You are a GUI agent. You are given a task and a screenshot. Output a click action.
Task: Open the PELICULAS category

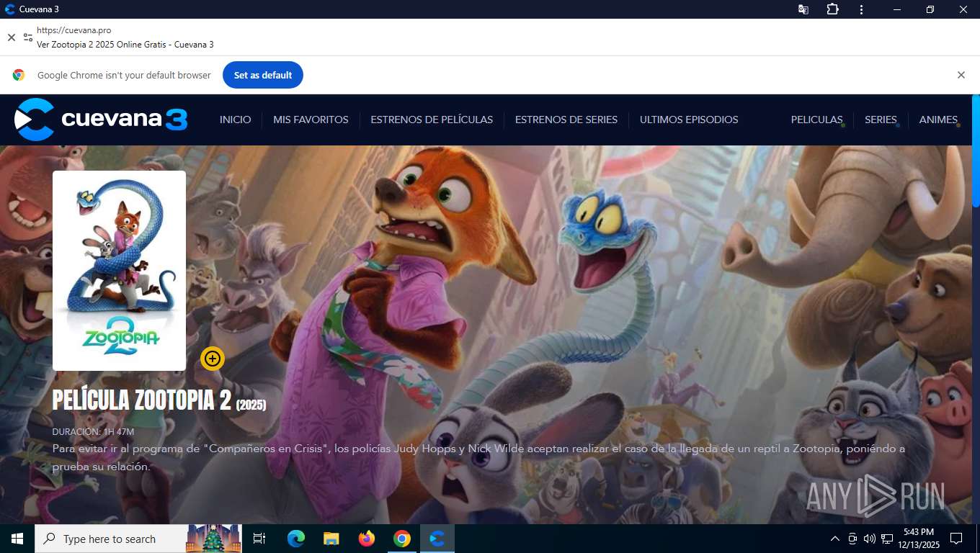coord(817,120)
